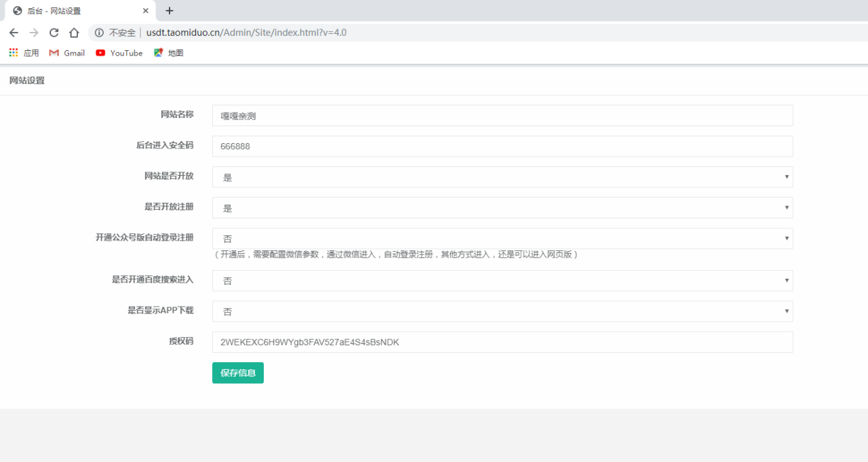Image resolution: width=868 pixels, height=462 pixels.
Task: Open the YouTube bookmark
Action: pyautogui.click(x=119, y=53)
